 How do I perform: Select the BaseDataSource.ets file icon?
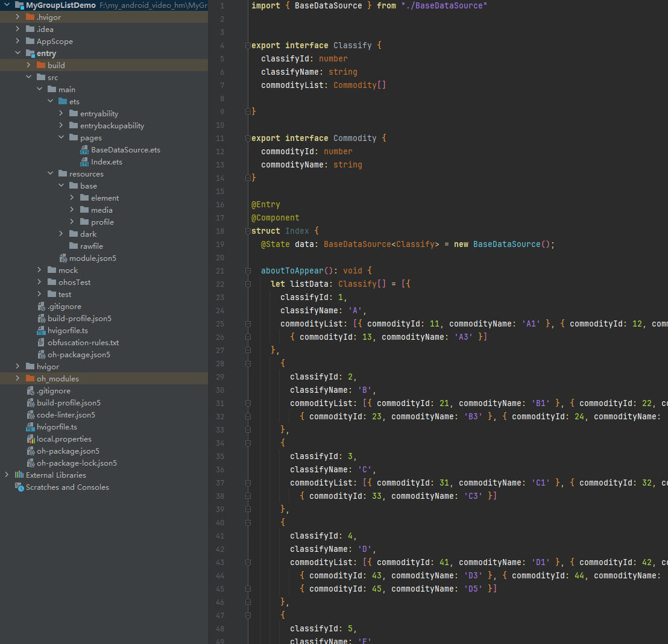coord(84,150)
